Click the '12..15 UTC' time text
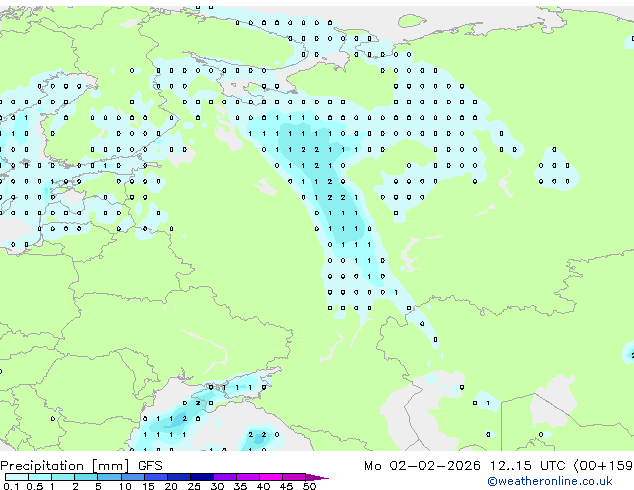634x490 pixels. click(527, 466)
